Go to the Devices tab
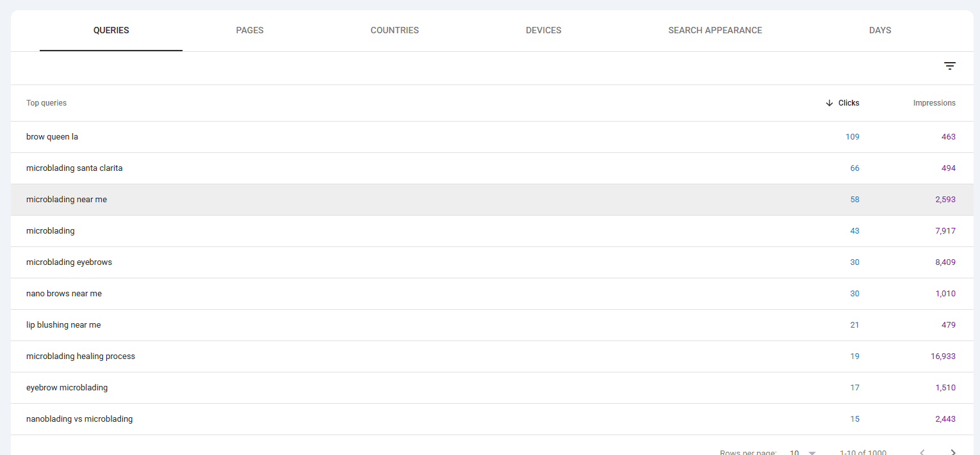The height and width of the screenshot is (455, 980). 544,30
